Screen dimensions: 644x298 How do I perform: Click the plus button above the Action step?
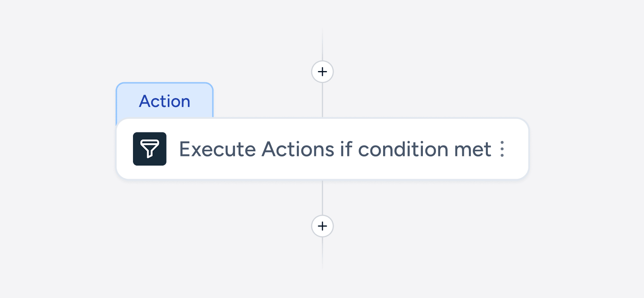click(322, 72)
